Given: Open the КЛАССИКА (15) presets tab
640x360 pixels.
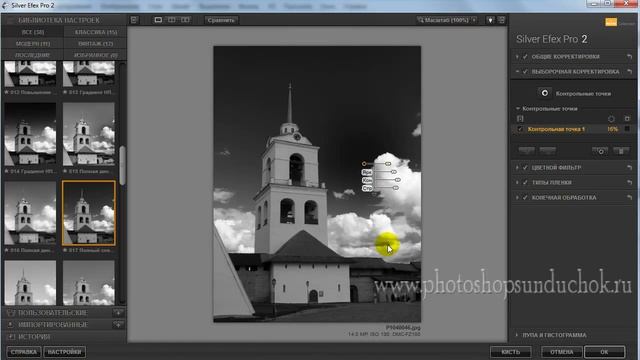Looking at the screenshot, I should tap(96, 32).
